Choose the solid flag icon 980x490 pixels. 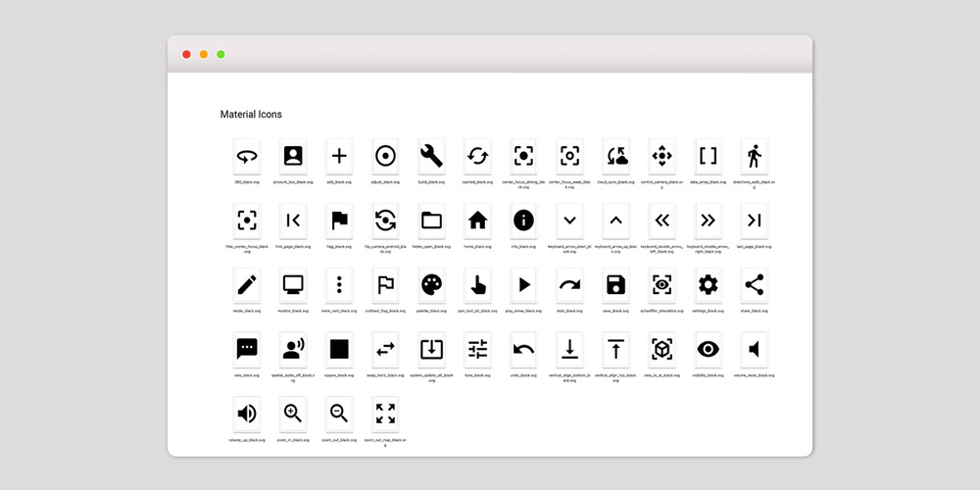click(x=339, y=220)
